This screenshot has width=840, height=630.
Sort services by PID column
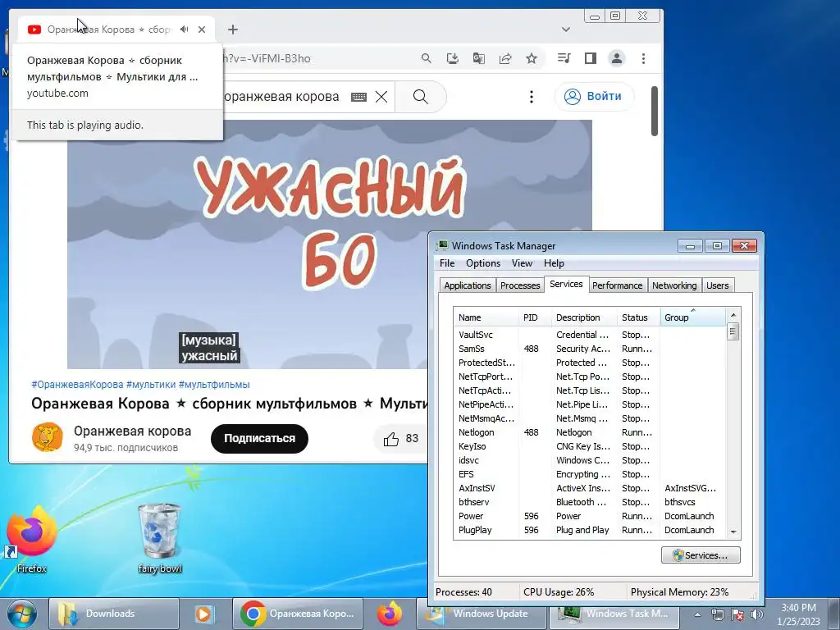[535, 317]
